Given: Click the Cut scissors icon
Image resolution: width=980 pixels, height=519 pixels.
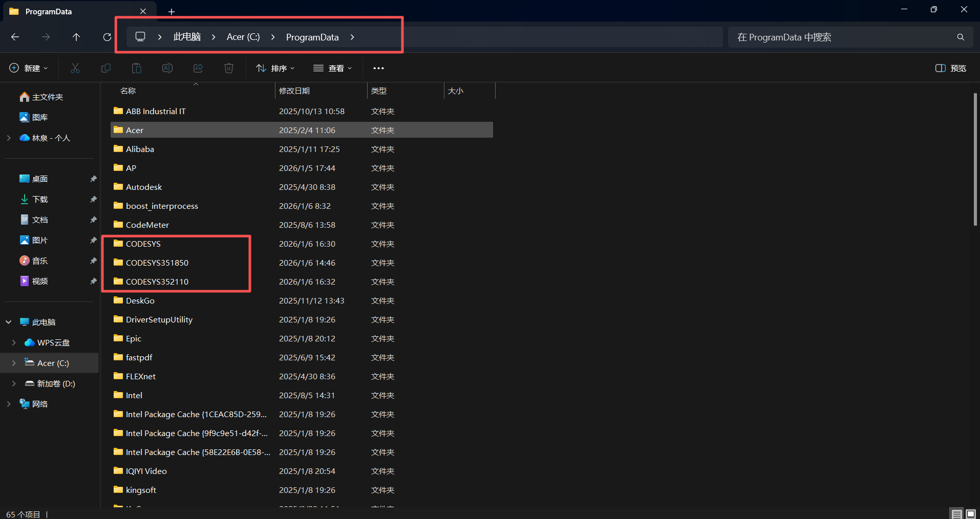Looking at the screenshot, I should (75, 68).
